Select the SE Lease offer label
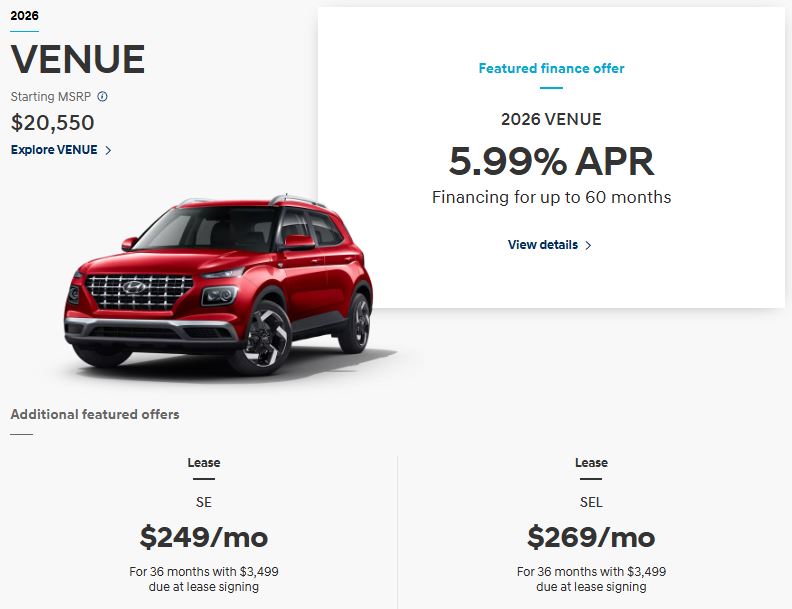 coord(204,463)
